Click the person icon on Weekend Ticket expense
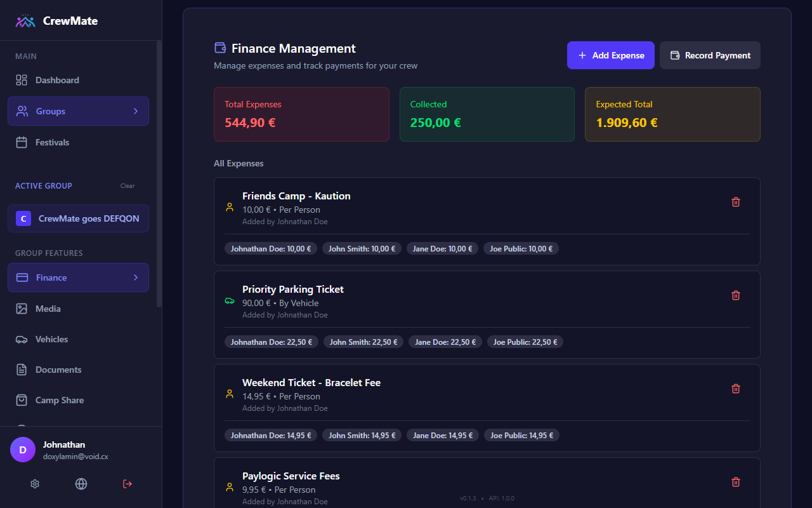Screen dimensions: 812x508 [230, 394]
